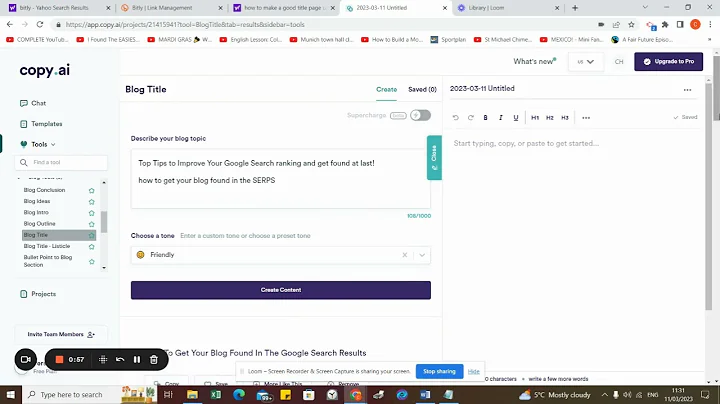Viewport: 720px width, 404px height.
Task: Click Stop sharing button
Action: [x=439, y=371]
